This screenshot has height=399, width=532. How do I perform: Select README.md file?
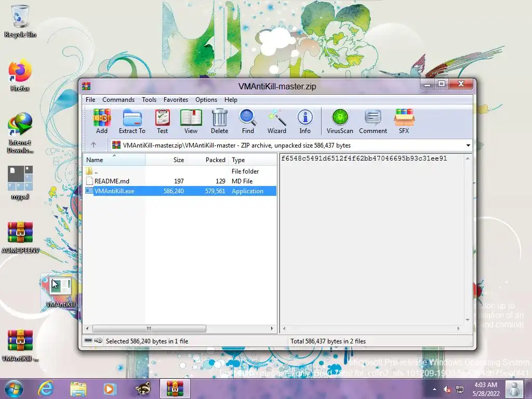tap(180, 181)
